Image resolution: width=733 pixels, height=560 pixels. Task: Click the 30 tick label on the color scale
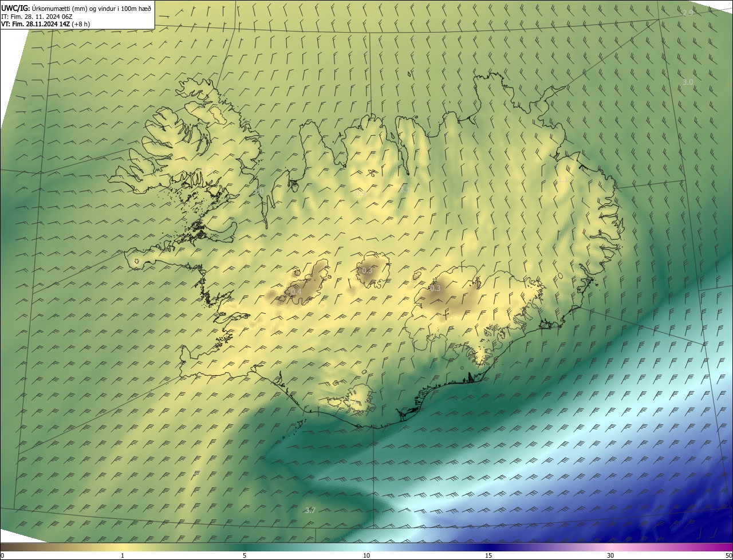tap(610, 555)
